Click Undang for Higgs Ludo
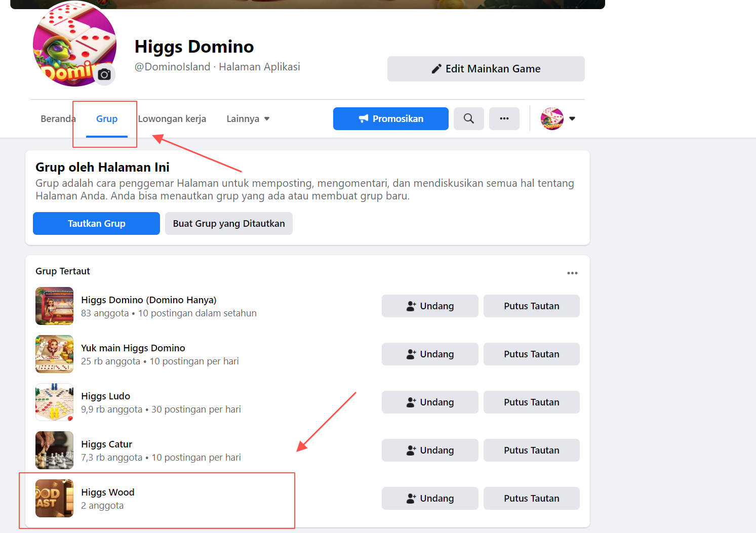The width and height of the screenshot is (756, 533). pos(430,402)
